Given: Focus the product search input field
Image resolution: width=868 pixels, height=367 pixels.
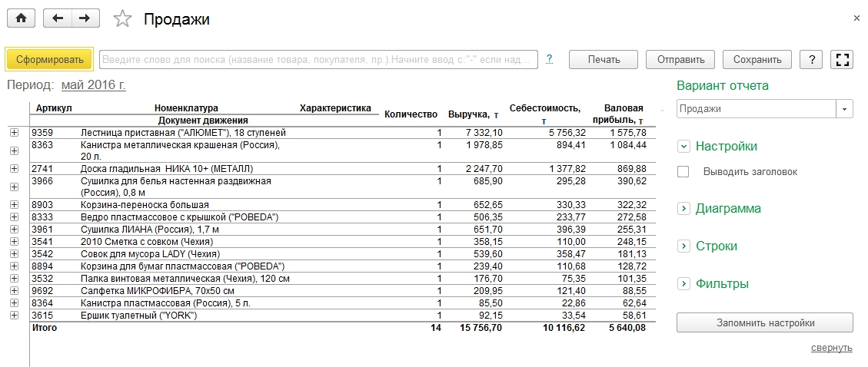Looking at the screenshot, I should (x=318, y=60).
